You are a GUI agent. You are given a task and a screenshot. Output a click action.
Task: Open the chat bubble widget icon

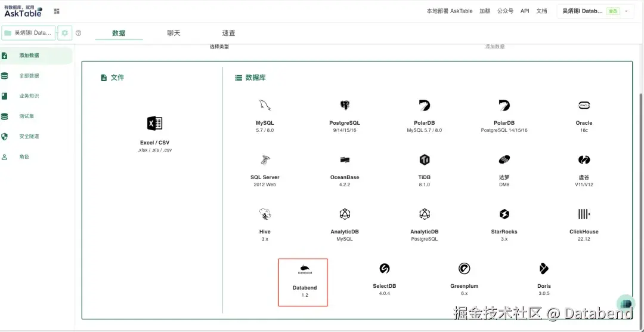pyautogui.click(x=626, y=303)
